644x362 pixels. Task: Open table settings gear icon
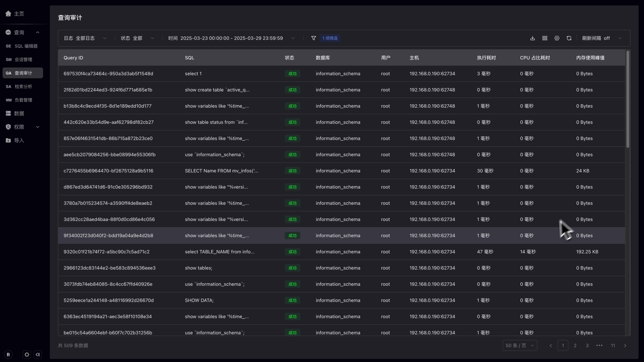[557, 38]
